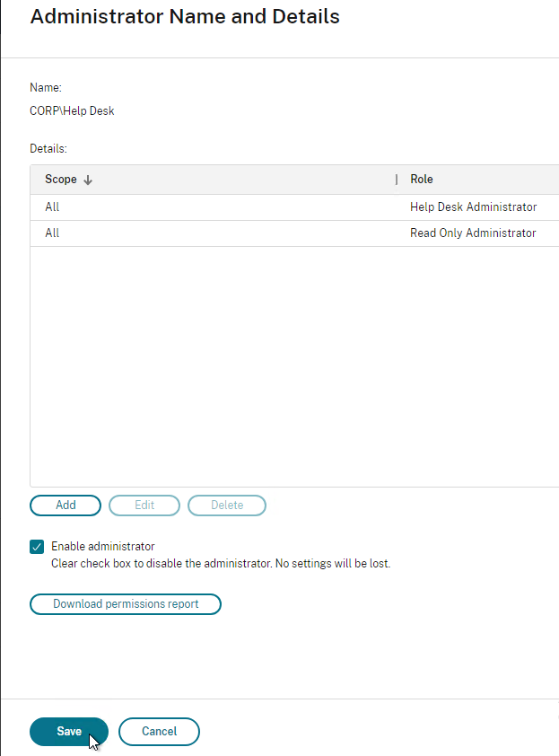
Task: Click the All scope cell in second row
Action: coord(52,233)
